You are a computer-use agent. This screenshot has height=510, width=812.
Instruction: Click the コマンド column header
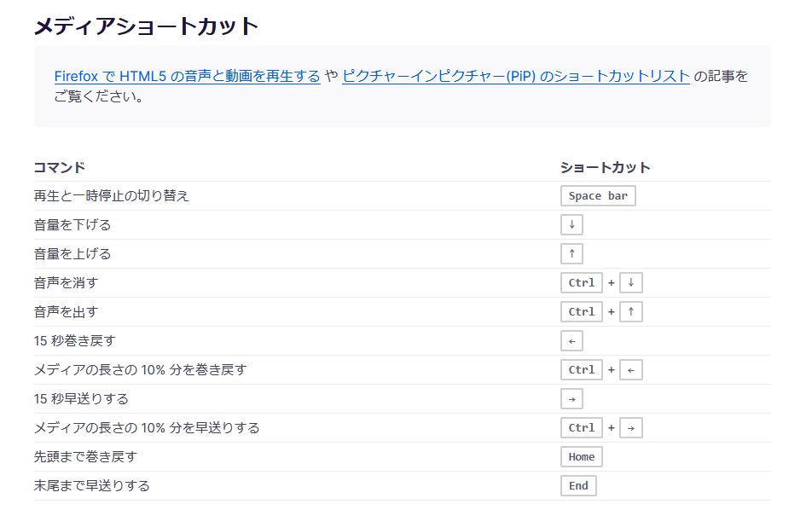coord(60,167)
